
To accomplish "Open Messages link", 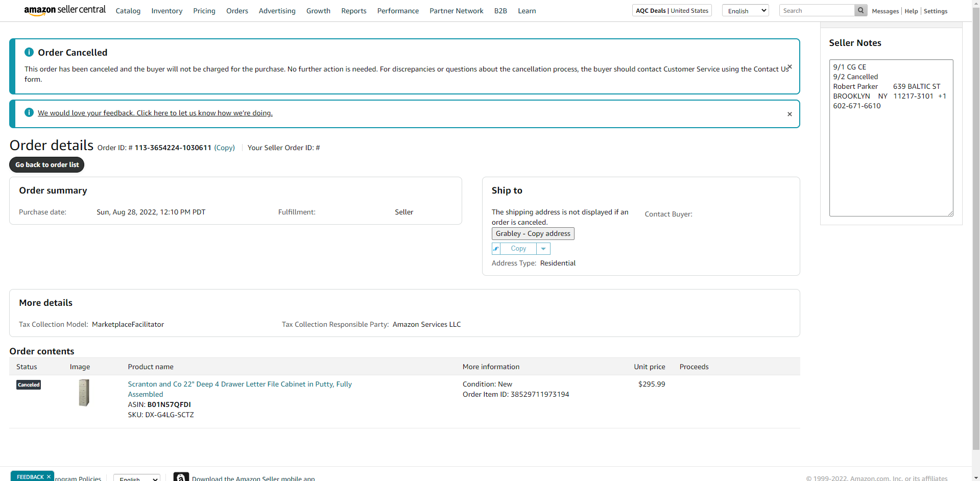I will (886, 11).
